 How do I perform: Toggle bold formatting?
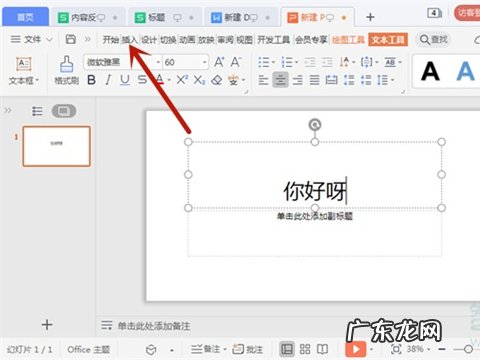[91, 80]
